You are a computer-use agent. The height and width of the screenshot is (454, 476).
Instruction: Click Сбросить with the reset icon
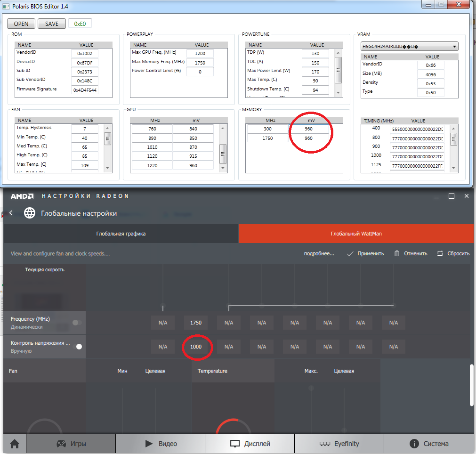coord(453,253)
